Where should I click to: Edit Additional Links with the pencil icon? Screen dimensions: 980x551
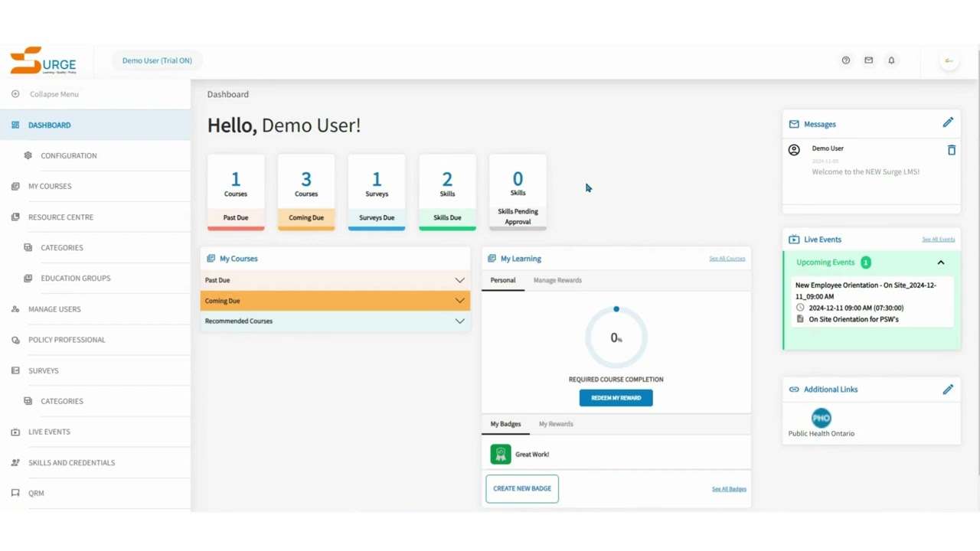pyautogui.click(x=948, y=390)
